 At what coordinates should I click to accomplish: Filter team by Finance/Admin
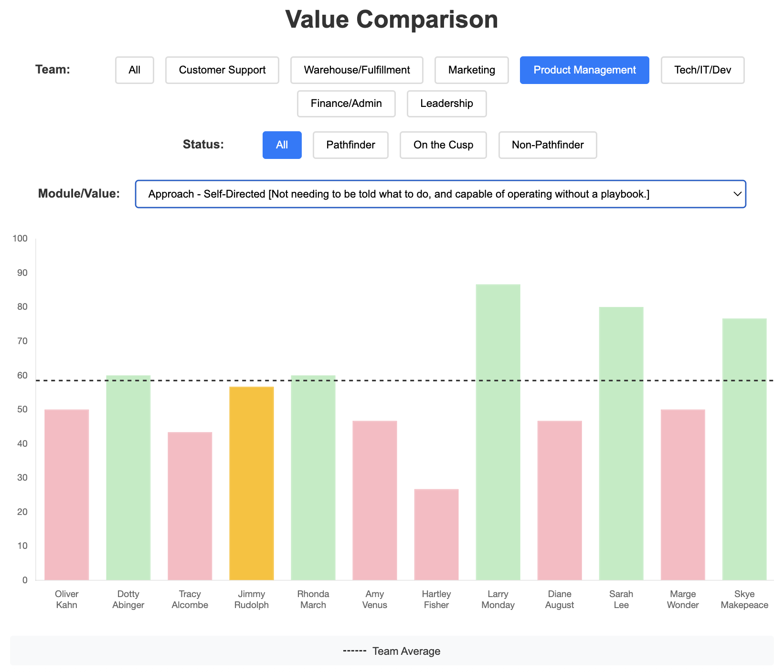pos(346,104)
